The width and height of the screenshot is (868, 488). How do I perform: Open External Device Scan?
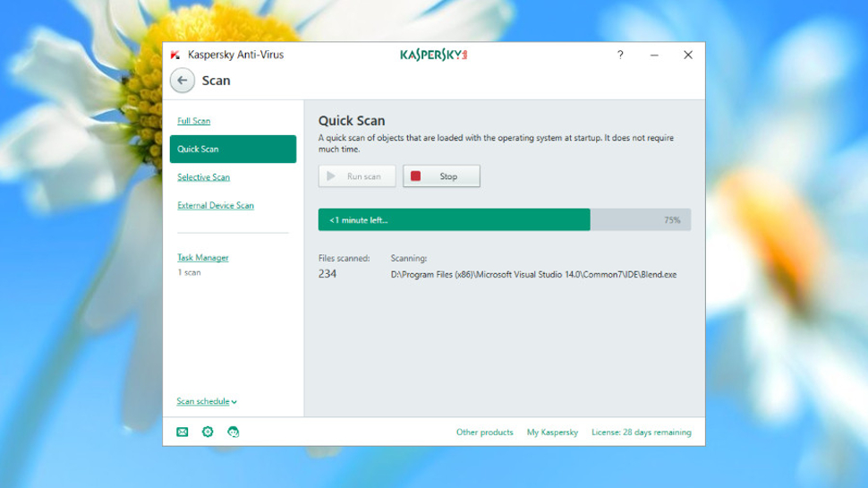tap(216, 206)
